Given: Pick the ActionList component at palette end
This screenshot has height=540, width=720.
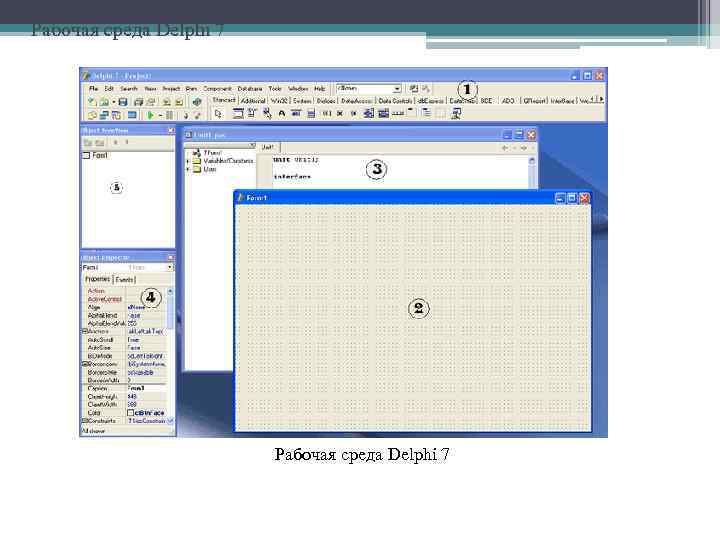Looking at the screenshot, I should pyautogui.click(x=456, y=113).
